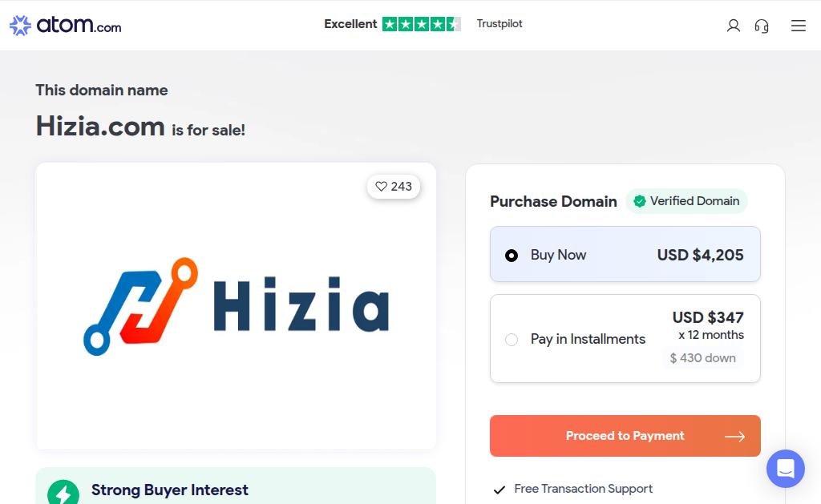Click the $430 down label

coord(702,358)
